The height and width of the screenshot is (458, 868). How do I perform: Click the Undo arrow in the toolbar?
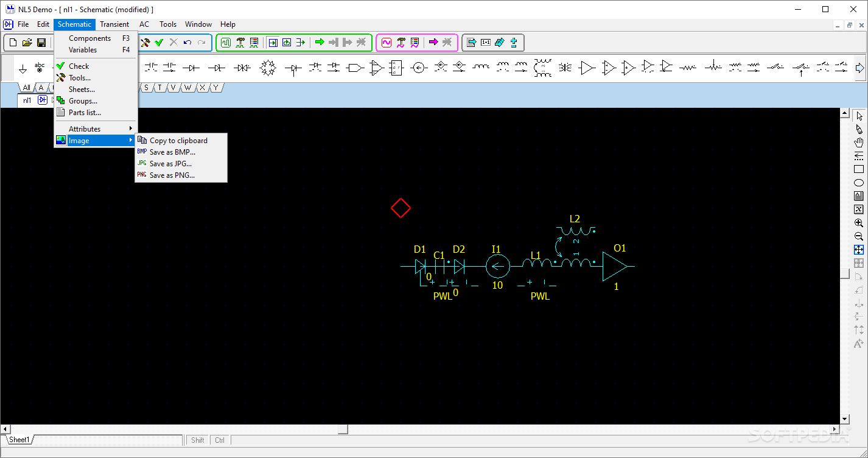(187, 43)
